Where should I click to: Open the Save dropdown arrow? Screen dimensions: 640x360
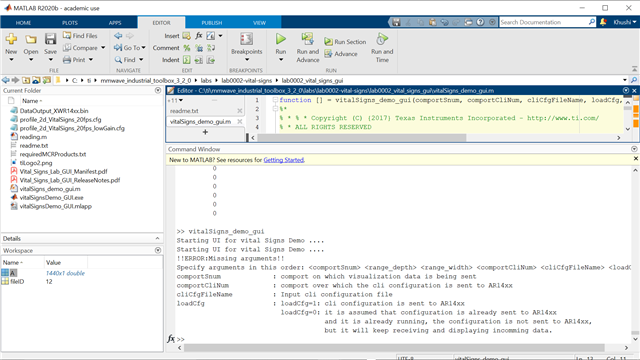click(x=50, y=60)
